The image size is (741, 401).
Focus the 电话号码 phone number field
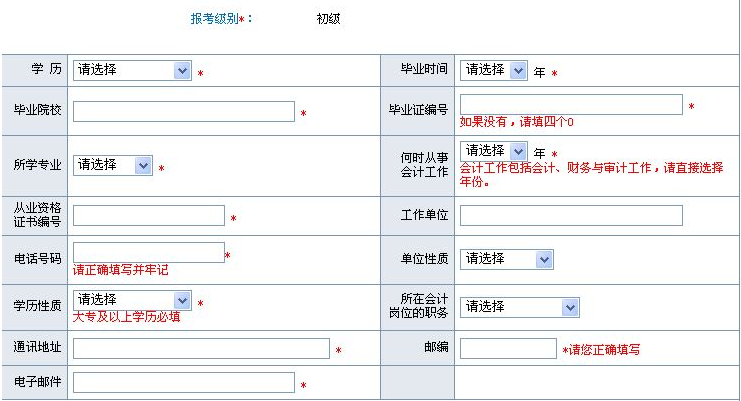149,252
